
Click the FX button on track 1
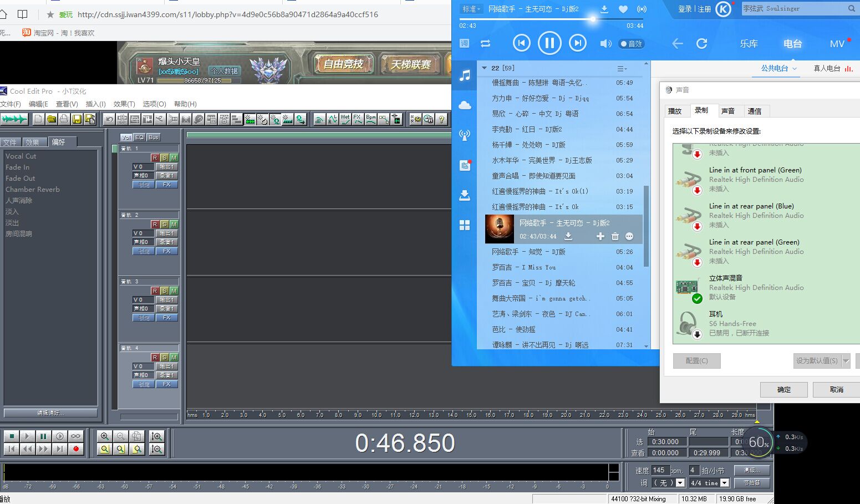(x=166, y=185)
